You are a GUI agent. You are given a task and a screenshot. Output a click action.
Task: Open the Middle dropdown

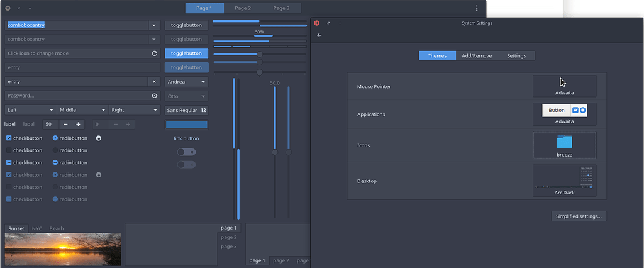[x=82, y=110]
